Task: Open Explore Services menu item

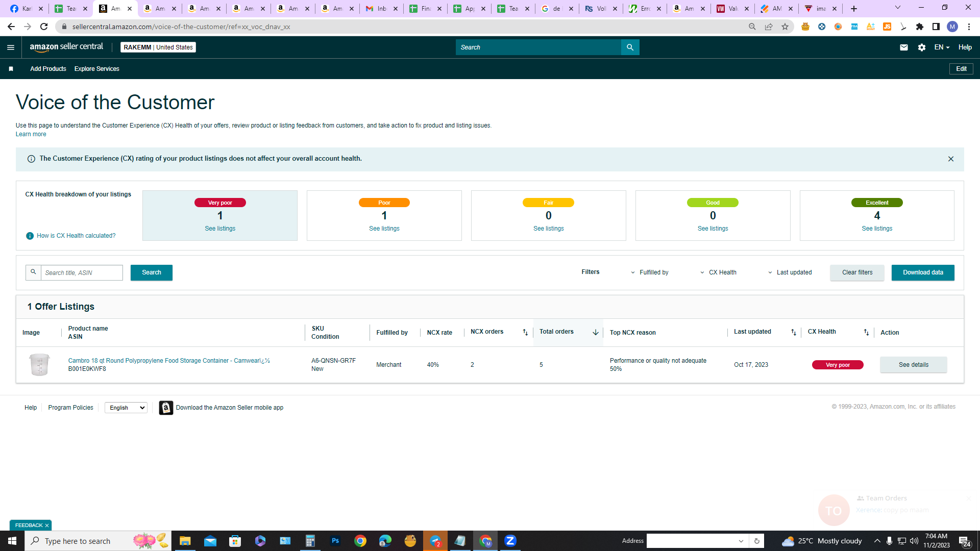Action: 97,69
